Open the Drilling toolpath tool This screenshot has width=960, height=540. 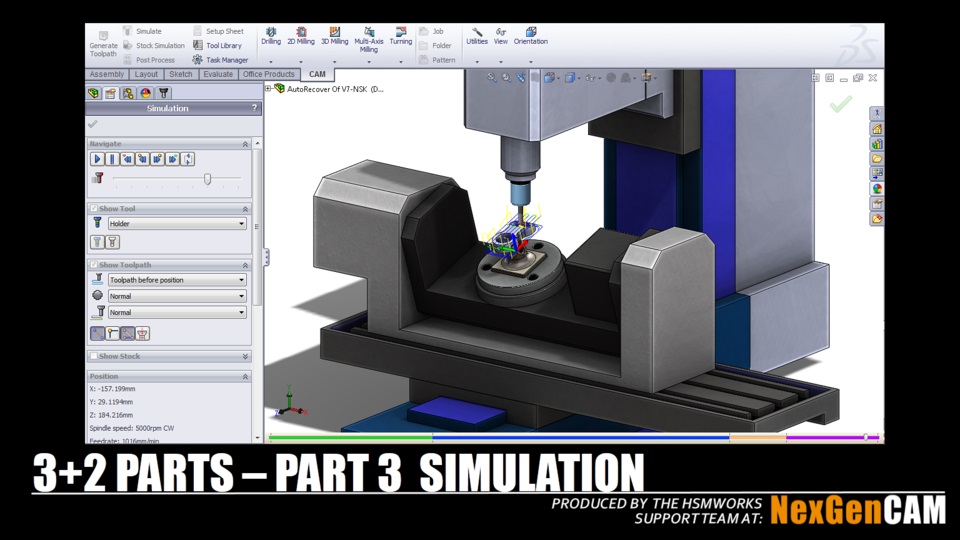271,36
